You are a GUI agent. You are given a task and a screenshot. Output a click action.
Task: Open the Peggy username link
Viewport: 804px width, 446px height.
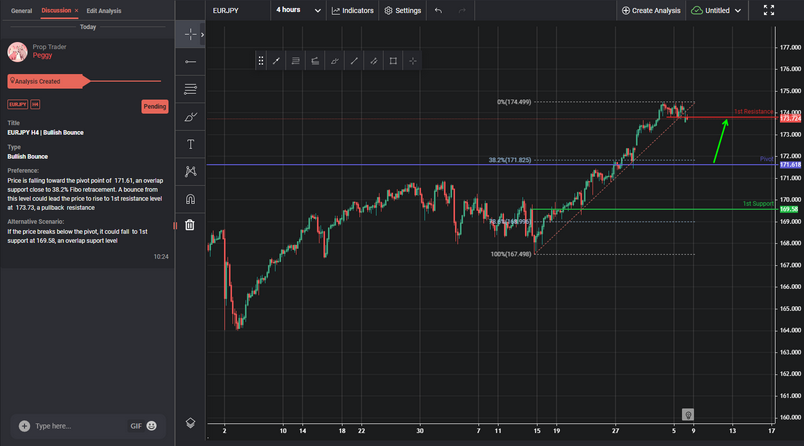coord(42,55)
